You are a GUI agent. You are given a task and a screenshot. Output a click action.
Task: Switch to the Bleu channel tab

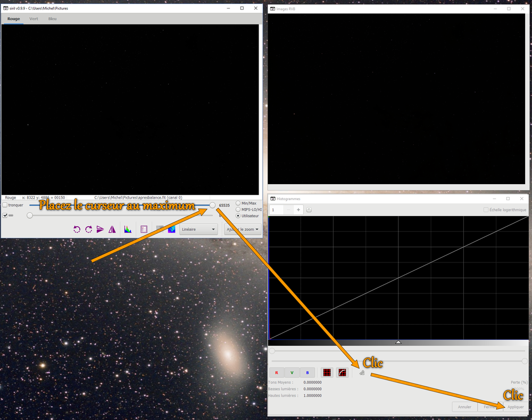tap(52, 19)
